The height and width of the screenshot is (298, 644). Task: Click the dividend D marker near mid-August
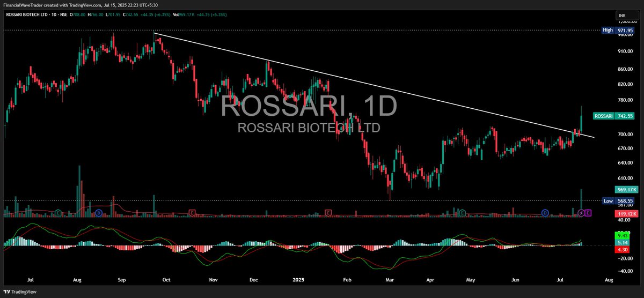[99, 213]
